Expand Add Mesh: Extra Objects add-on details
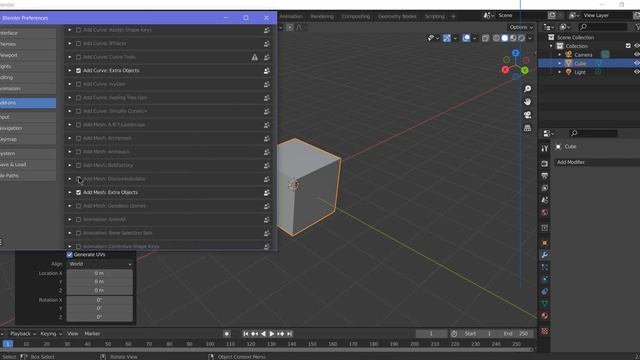This screenshot has width=640, height=360. [x=69, y=193]
